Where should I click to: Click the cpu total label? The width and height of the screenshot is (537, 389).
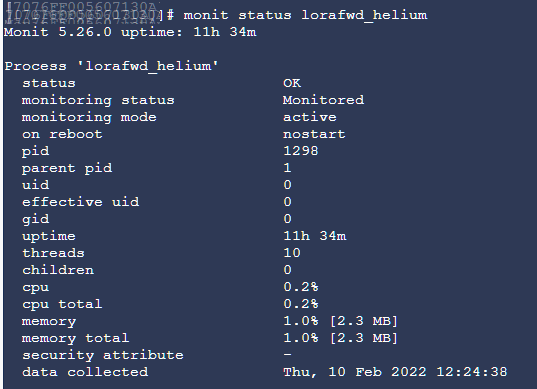click(62, 304)
